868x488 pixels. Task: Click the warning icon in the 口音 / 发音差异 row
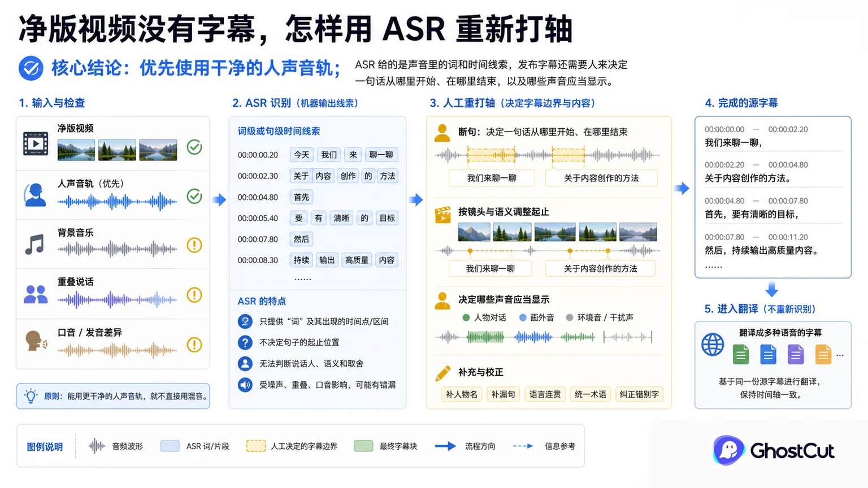(194, 345)
